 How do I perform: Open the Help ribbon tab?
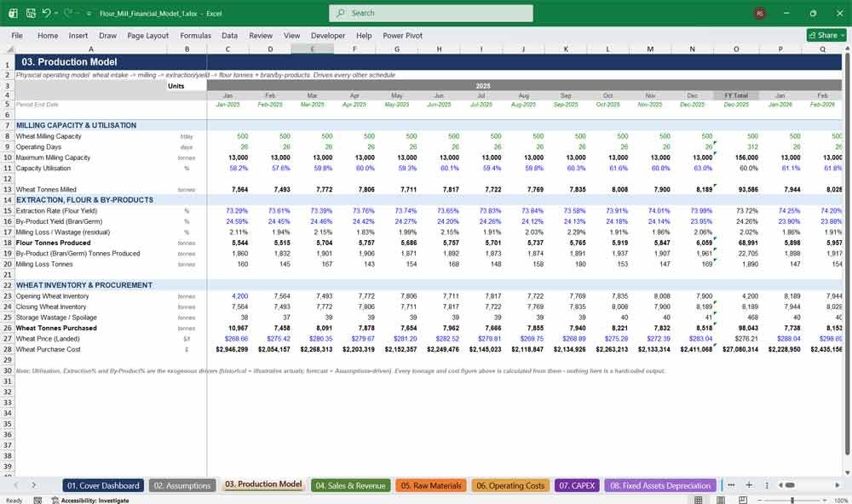point(364,35)
